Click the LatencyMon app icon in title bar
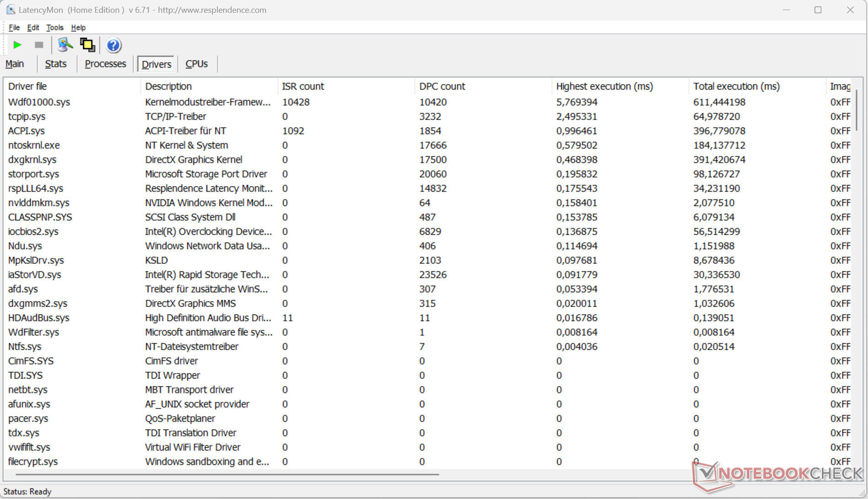Image resolution: width=868 pixels, height=499 pixels. 10,10
